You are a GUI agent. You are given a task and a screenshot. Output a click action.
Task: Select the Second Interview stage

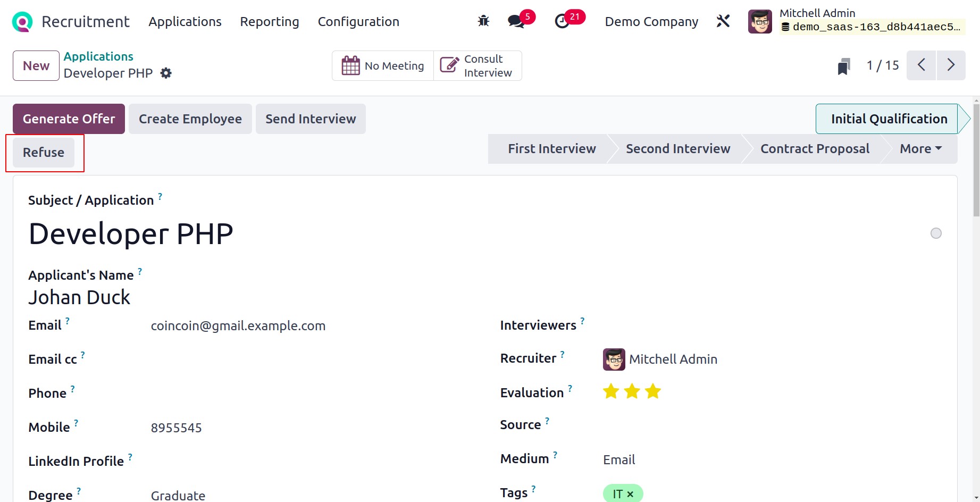(x=678, y=149)
